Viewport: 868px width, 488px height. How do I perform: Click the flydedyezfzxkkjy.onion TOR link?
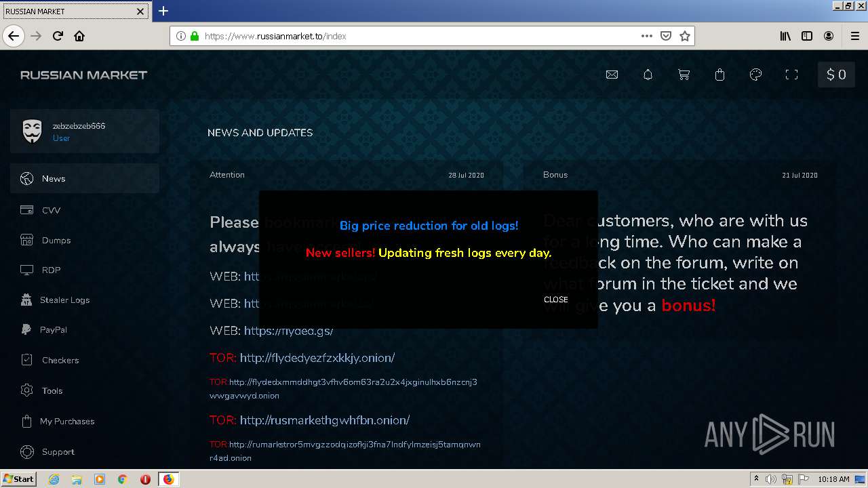tap(317, 358)
